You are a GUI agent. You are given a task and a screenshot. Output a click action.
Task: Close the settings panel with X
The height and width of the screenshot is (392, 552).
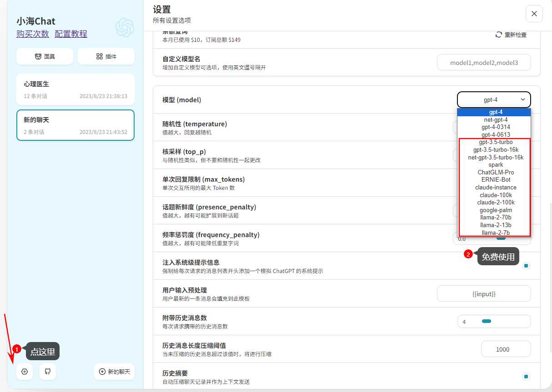534,14
